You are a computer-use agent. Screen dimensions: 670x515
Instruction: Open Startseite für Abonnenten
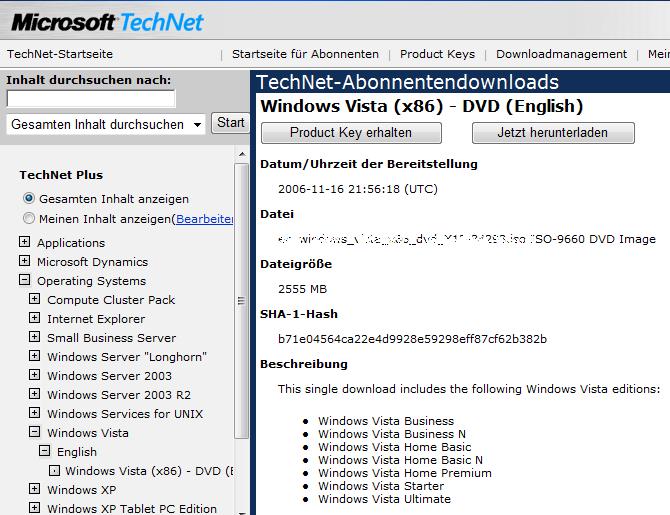pyautogui.click(x=305, y=54)
